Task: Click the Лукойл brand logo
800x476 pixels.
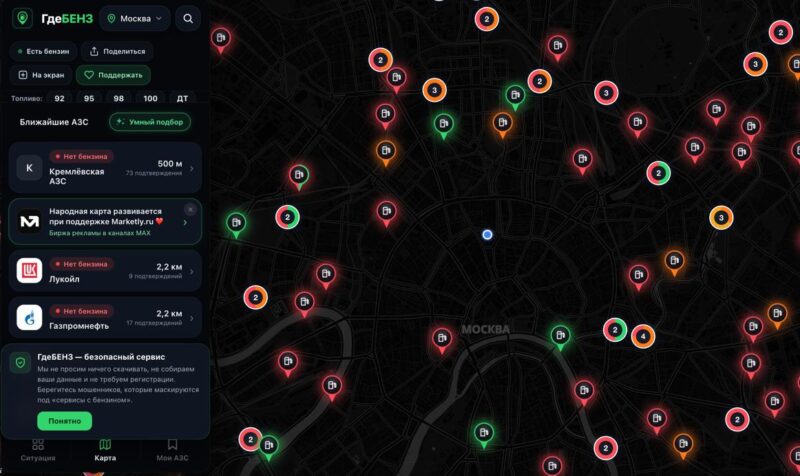Action: 29,270
